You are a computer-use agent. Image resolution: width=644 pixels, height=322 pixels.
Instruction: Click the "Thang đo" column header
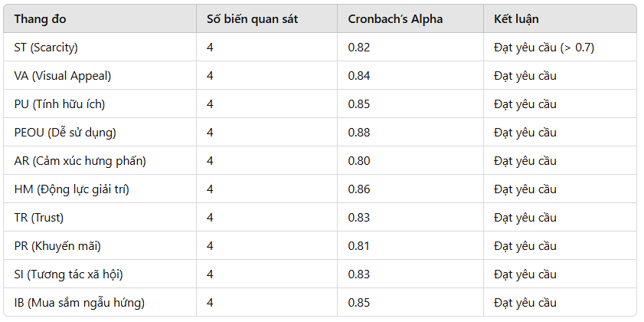tap(40, 18)
